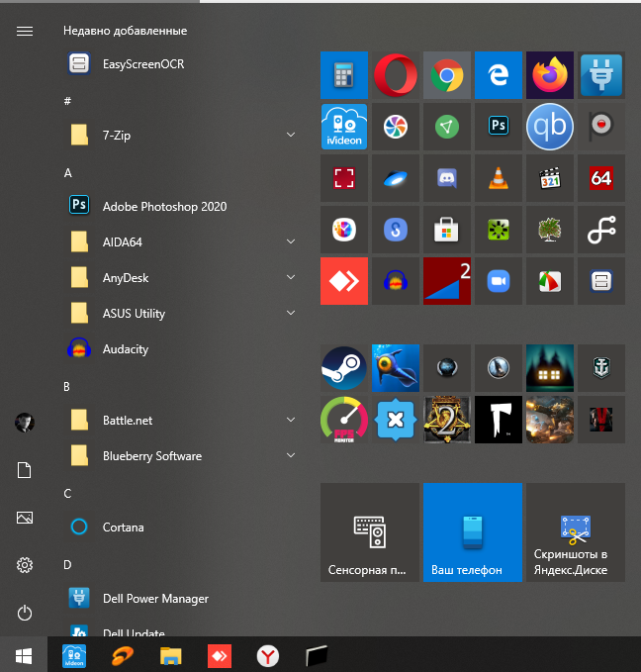Expand the ASUS Utility folder chevron
The width and height of the screenshot is (641, 672).
[x=291, y=313]
